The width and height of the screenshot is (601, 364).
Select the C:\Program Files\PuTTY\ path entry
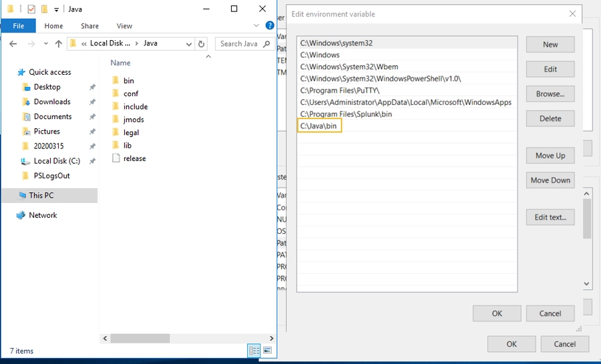pos(334,91)
